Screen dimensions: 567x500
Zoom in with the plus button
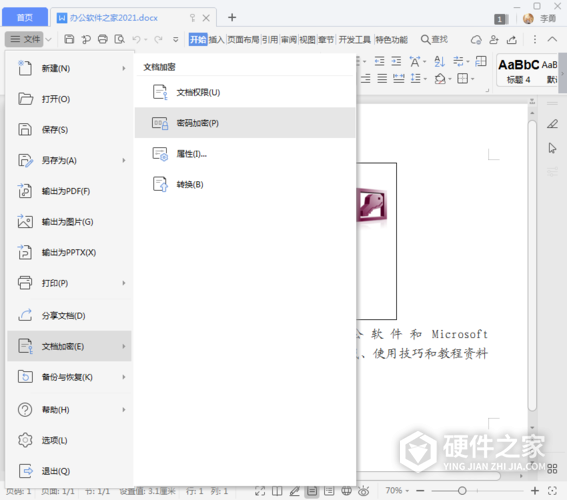(x=535, y=491)
